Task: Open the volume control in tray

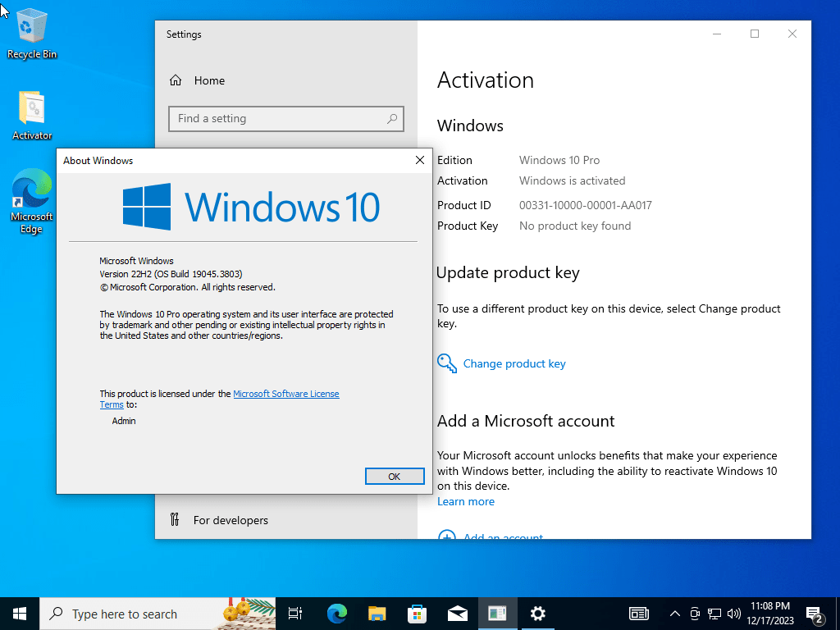Action: click(x=734, y=614)
